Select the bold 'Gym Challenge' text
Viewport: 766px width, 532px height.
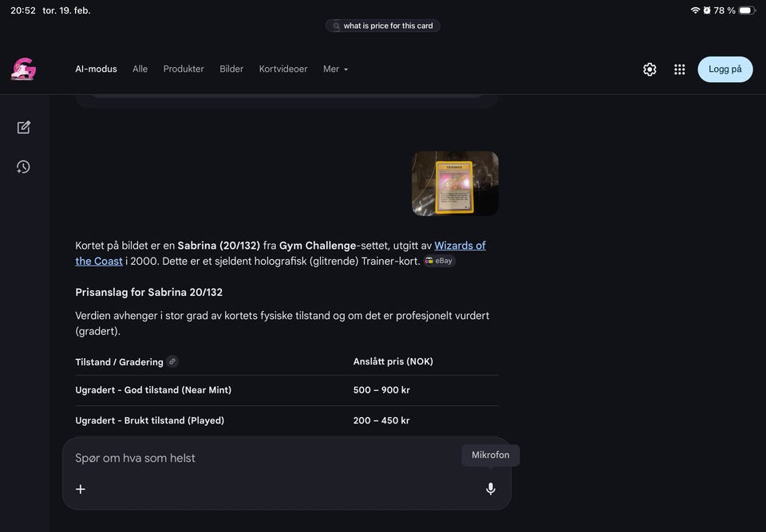tap(318, 245)
